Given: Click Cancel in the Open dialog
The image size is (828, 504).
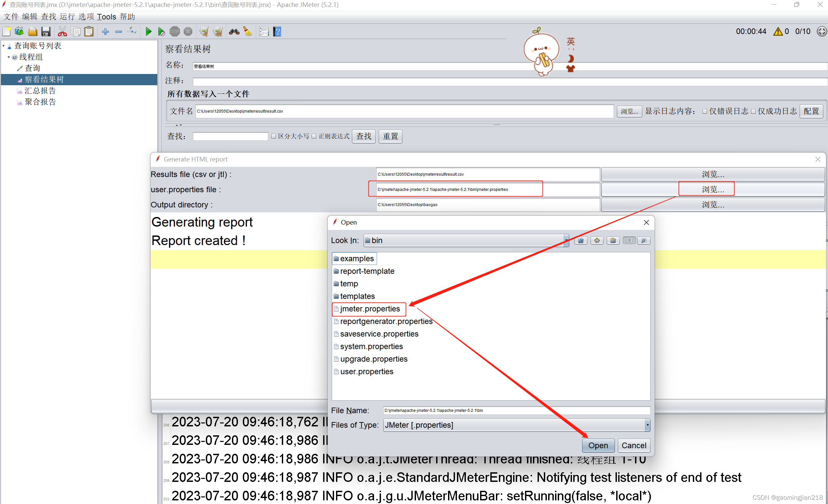Looking at the screenshot, I should [634, 446].
